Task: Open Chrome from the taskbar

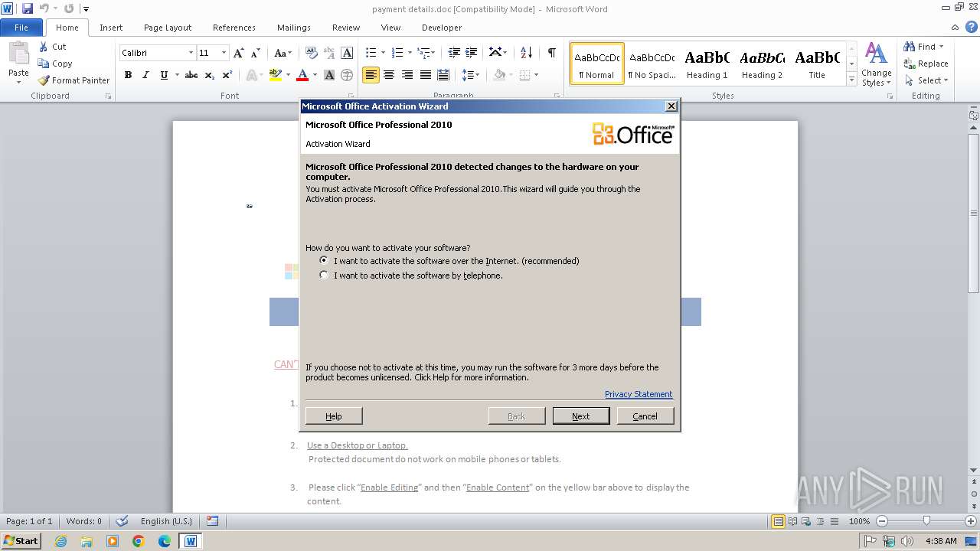Action: 139,541
